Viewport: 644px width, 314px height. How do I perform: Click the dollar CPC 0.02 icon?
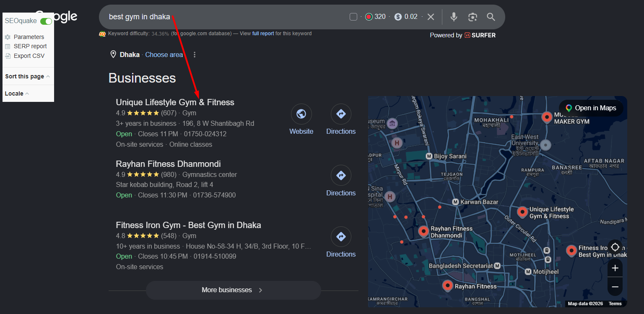(x=398, y=17)
